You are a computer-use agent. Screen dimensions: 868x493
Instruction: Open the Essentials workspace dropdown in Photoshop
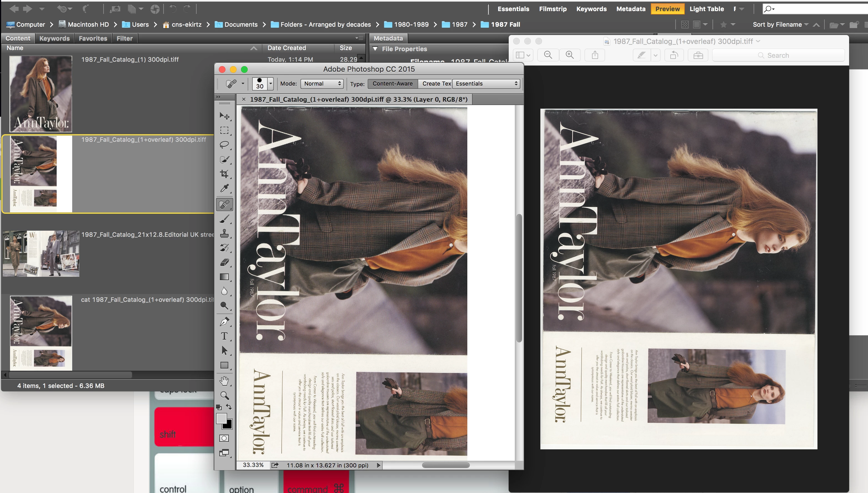(486, 84)
